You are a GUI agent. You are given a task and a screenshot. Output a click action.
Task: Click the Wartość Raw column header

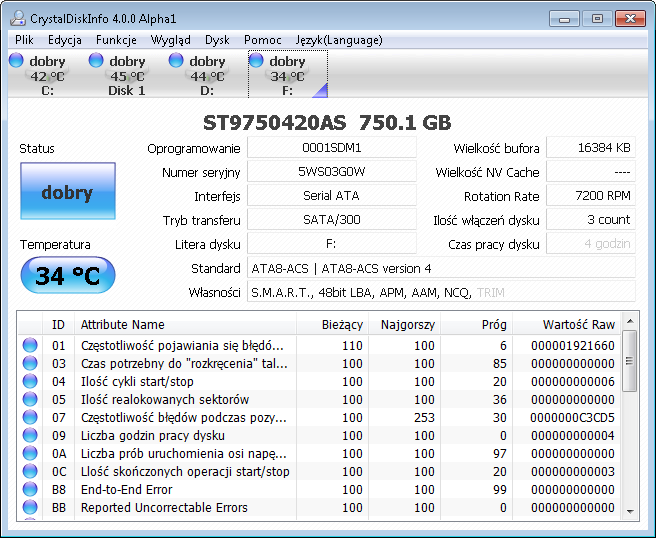pos(566,324)
